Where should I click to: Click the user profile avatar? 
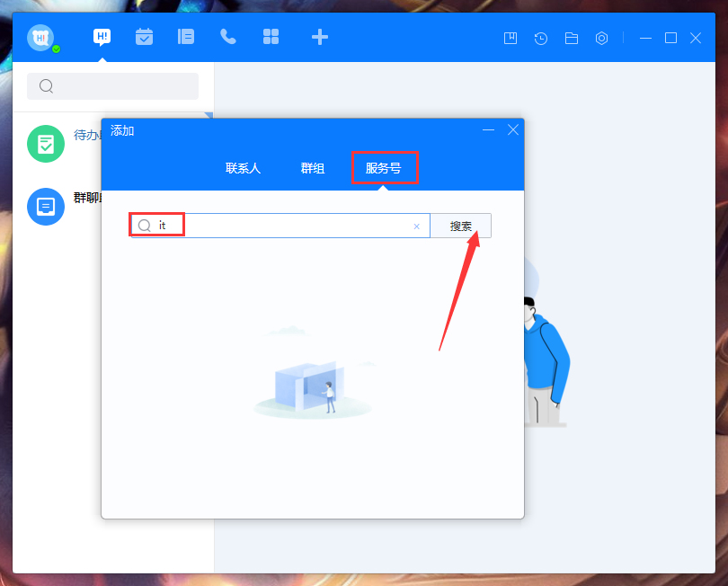coord(40,38)
